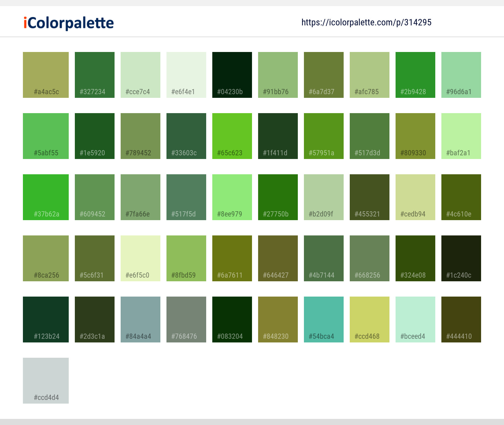The height and width of the screenshot is (425, 504).
Task: Pick the #809330 swatch
Action: click(415, 136)
